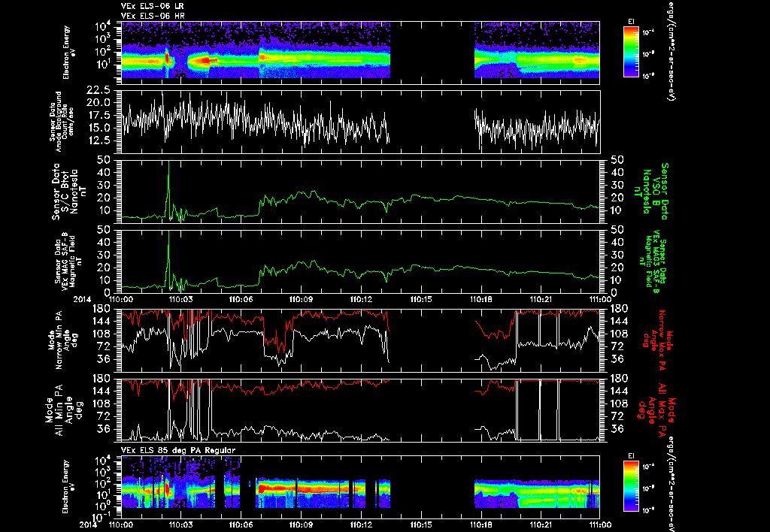The width and height of the screenshot is (770, 532).
Task: Click the "110:09" tick under the magnetic field panel
Action: click(301, 299)
